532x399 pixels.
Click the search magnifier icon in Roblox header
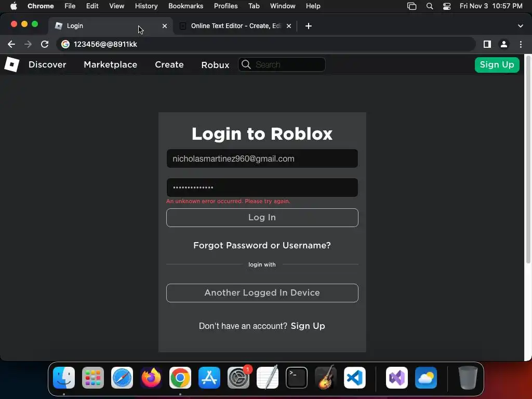(246, 64)
